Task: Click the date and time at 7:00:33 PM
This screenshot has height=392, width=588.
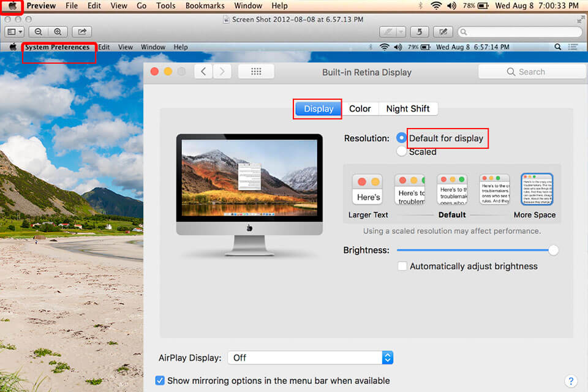Action: click(537, 6)
